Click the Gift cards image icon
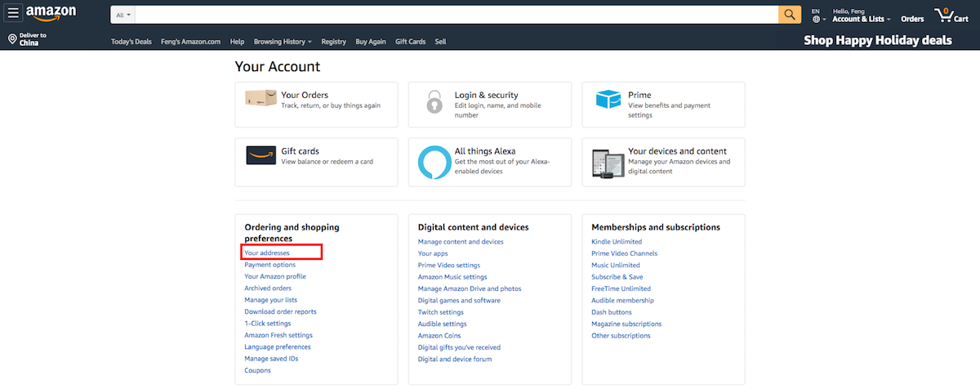Viewport: 980px width, 389px height. tap(261, 154)
